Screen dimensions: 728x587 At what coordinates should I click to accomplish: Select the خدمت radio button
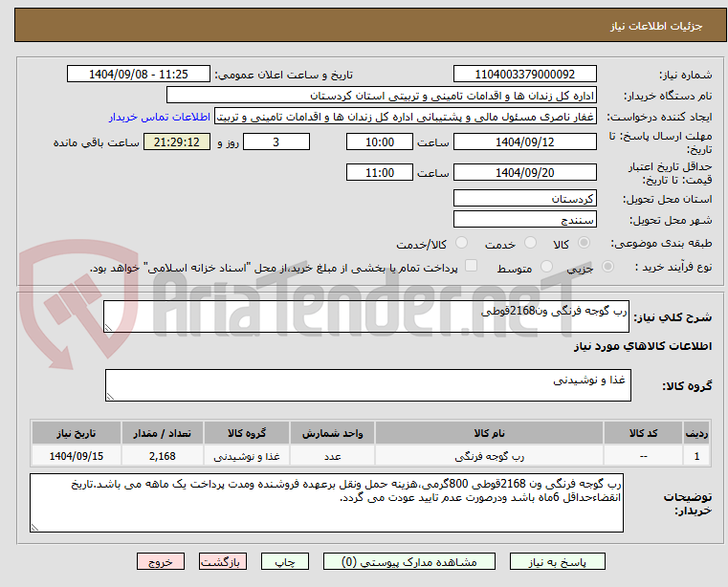point(530,243)
